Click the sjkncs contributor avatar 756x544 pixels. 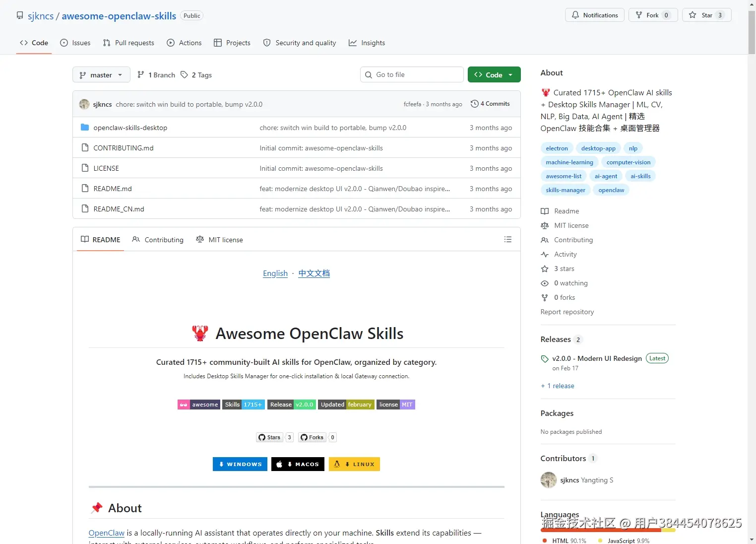point(549,480)
